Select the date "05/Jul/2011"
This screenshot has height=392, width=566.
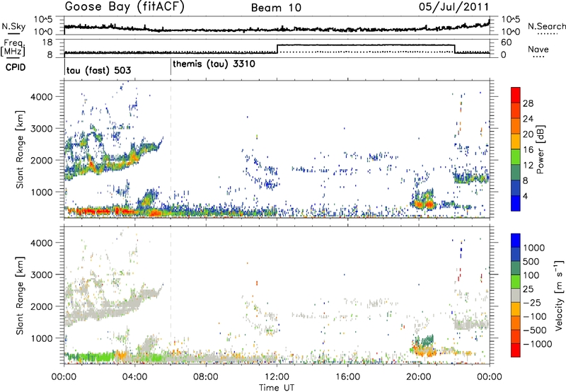[454, 7]
